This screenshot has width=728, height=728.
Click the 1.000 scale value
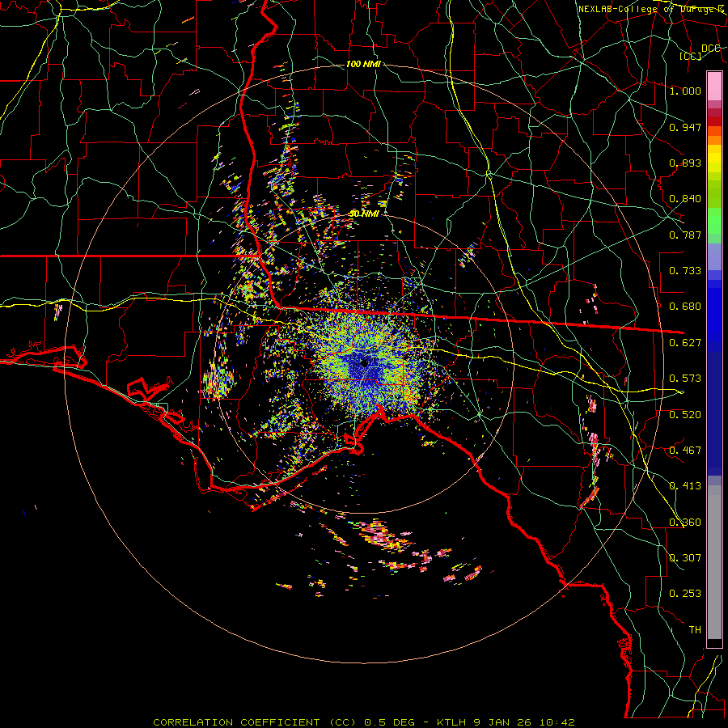coord(685,91)
